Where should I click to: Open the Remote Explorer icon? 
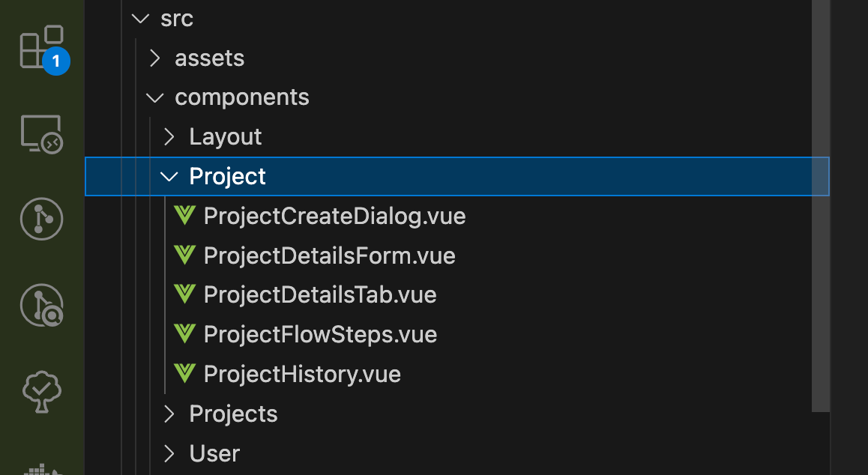pyautogui.click(x=41, y=135)
